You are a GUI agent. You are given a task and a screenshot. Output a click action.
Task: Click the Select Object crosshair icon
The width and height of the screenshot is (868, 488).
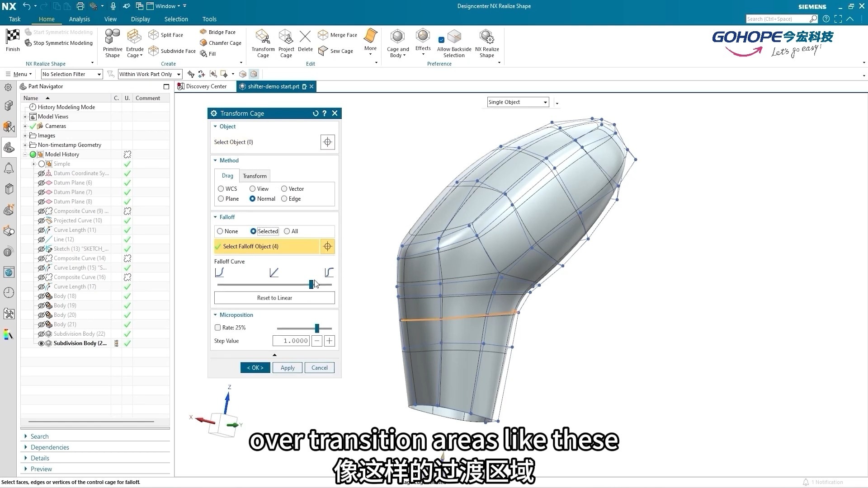[x=327, y=142]
